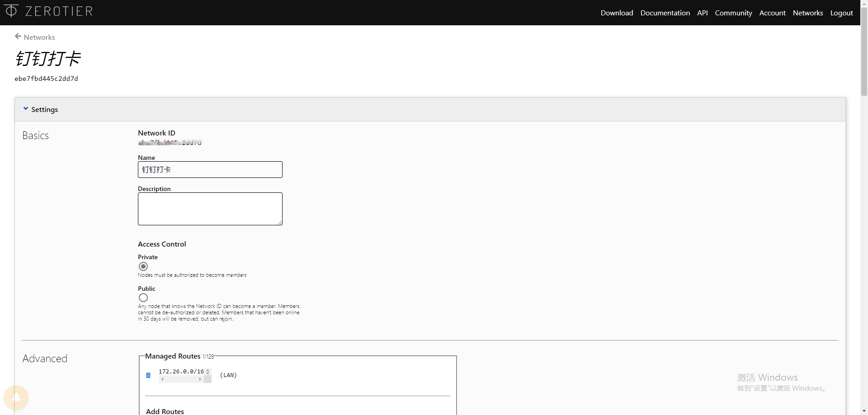Click the ZeroTier logo icon

tap(11, 10)
